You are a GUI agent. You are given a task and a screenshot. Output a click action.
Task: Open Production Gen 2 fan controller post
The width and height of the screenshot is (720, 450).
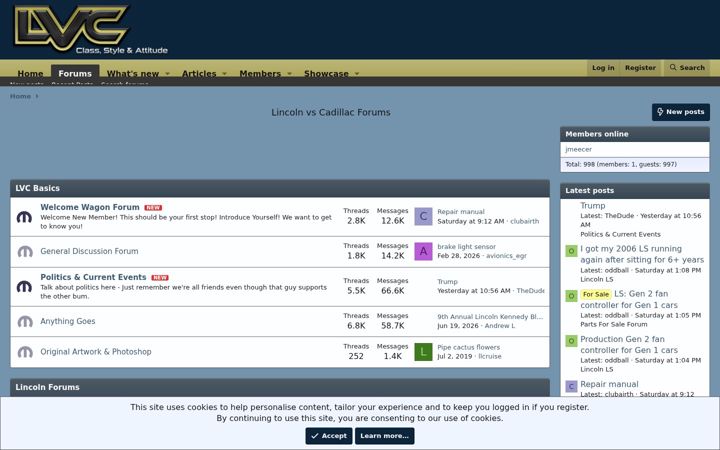coord(629,344)
